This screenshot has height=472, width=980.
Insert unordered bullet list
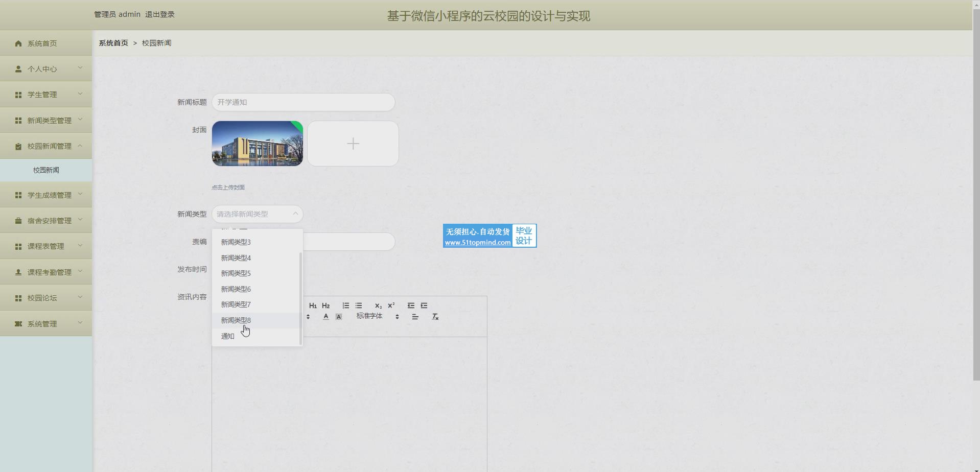click(359, 305)
